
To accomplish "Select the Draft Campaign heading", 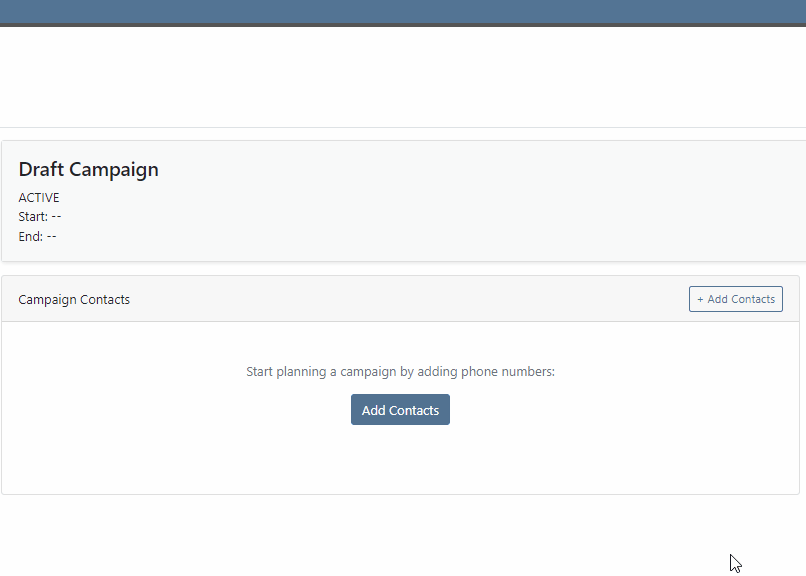I will tap(88, 170).
